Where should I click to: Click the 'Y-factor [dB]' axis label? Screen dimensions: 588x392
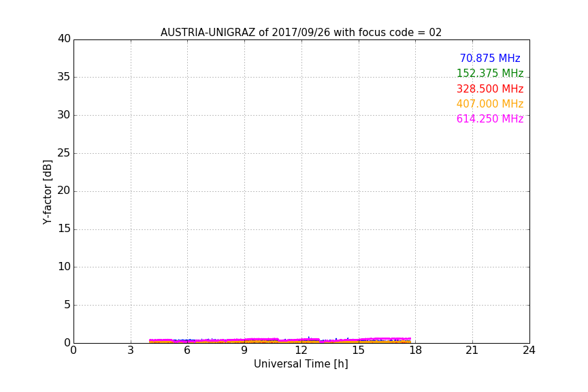pos(48,192)
